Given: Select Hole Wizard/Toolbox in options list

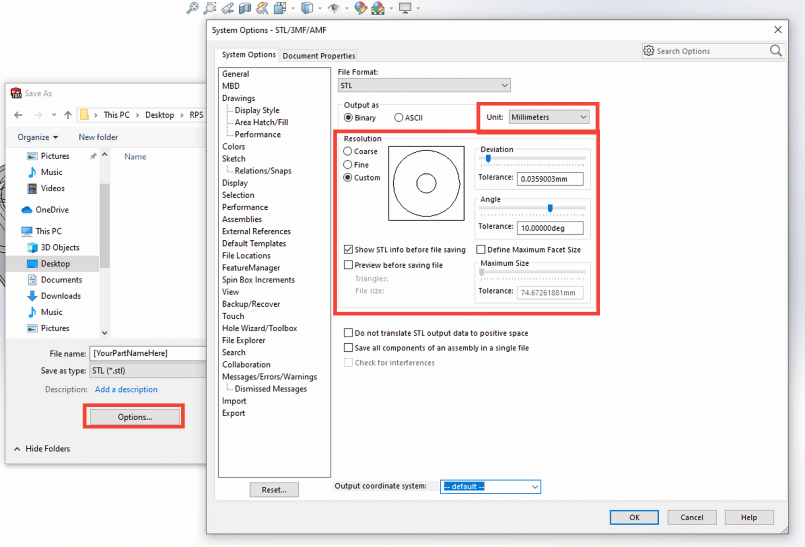Looking at the screenshot, I should (259, 328).
